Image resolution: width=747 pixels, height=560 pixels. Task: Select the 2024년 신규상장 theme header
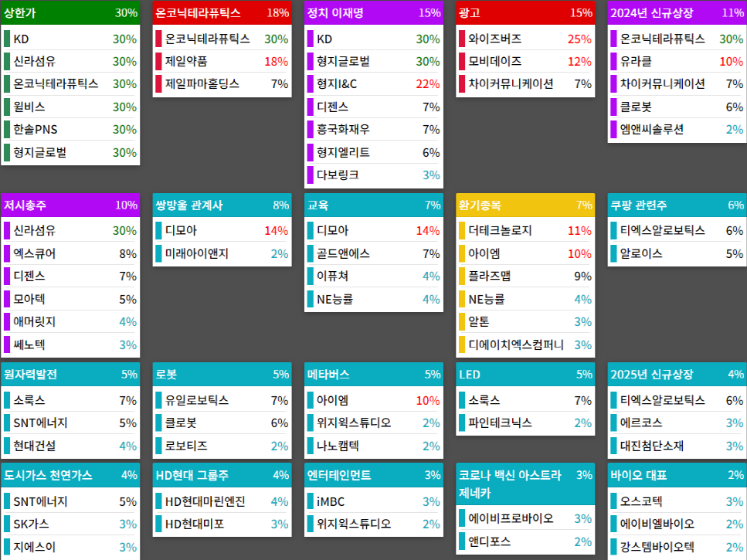(x=676, y=13)
